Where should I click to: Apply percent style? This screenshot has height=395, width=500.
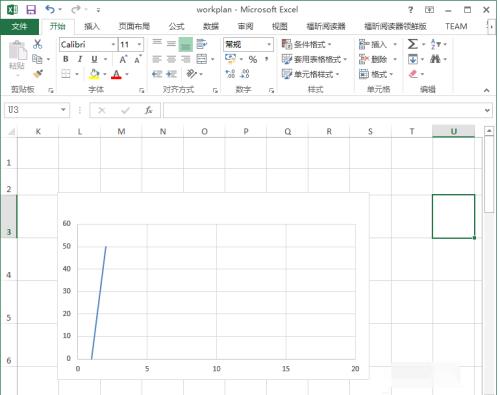click(x=253, y=59)
